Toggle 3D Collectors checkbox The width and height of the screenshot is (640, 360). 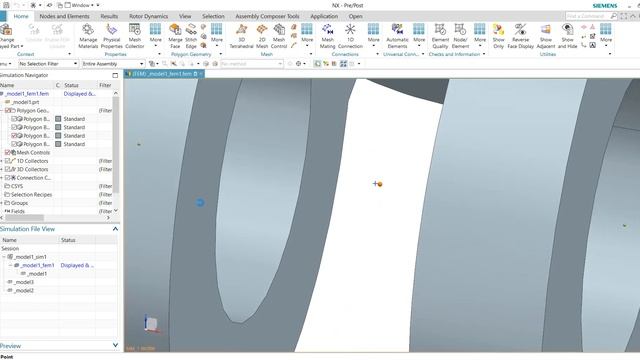pyautogui.click(x=8, y=169)
